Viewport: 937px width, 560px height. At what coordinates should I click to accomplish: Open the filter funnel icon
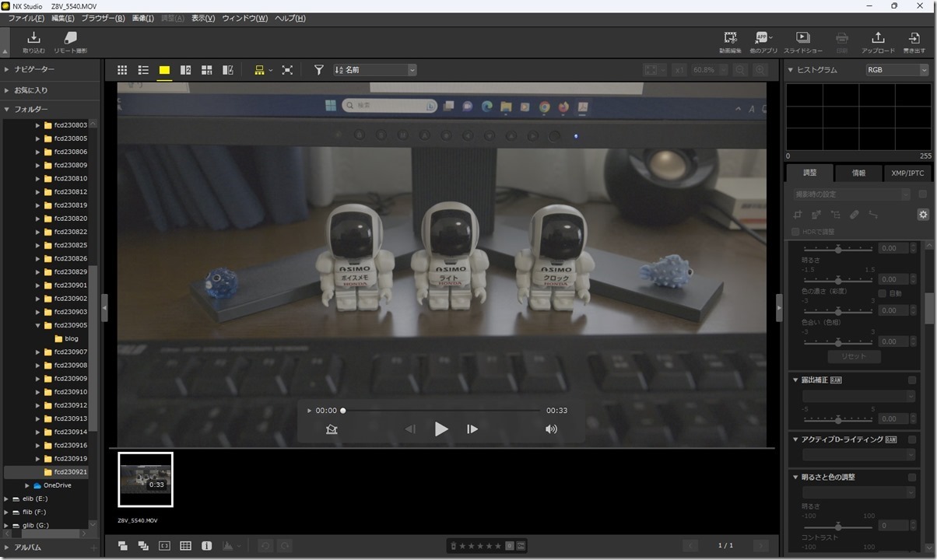[x=318, y=70]
